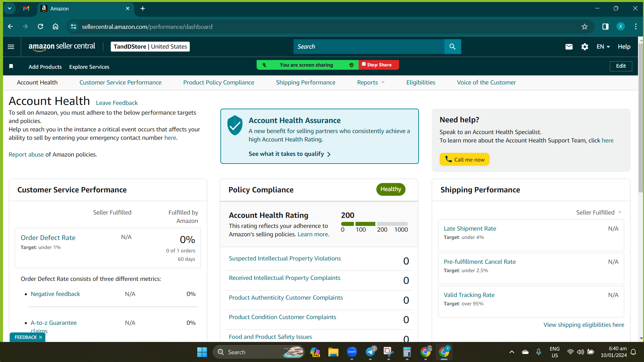644x362 pixels.
Task: Click the bookmark flag icon
Action: click(11, 66)
